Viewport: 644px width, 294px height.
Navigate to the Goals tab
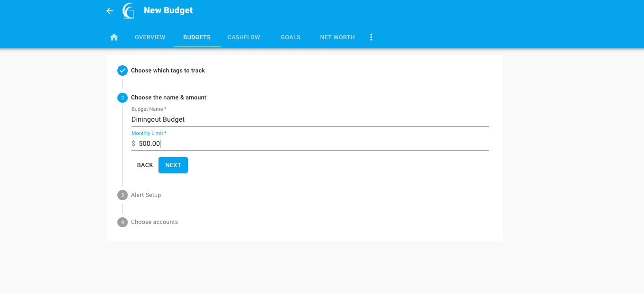click(291, 37)
